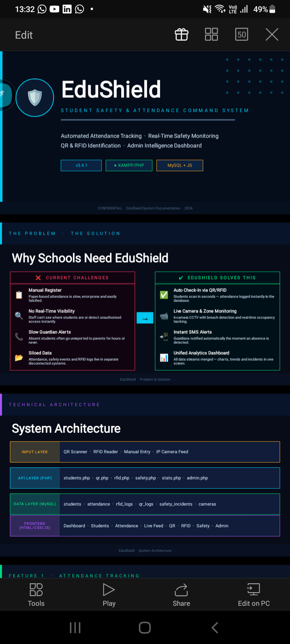The height and width of the screenshot is (644, 290).
Task: Tap the STUDENT SAFETY & ATTENDANCE COMMAND SYSTEM subtitle
Action: [155, 110]
